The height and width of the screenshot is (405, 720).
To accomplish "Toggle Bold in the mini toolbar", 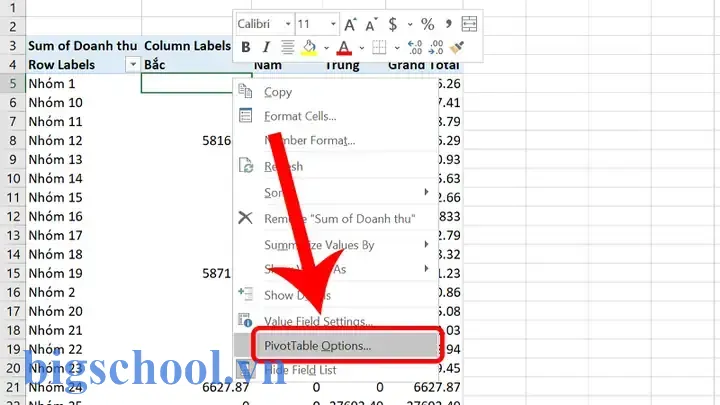I will click(246, 47).
